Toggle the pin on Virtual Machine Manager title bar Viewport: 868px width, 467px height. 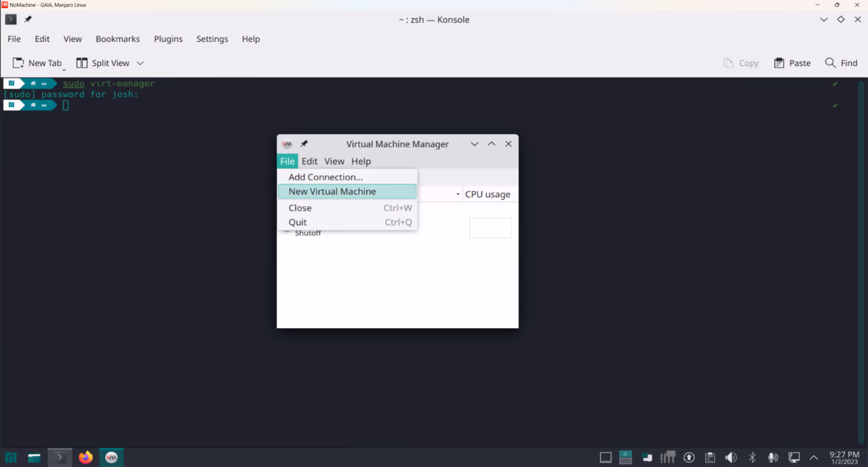[x=303, y=144]
